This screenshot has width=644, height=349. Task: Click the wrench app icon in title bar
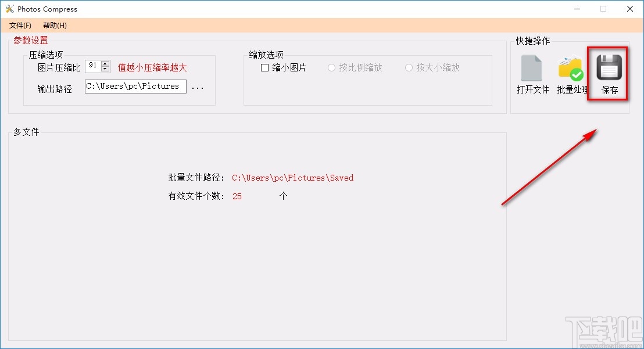[9, 8]
